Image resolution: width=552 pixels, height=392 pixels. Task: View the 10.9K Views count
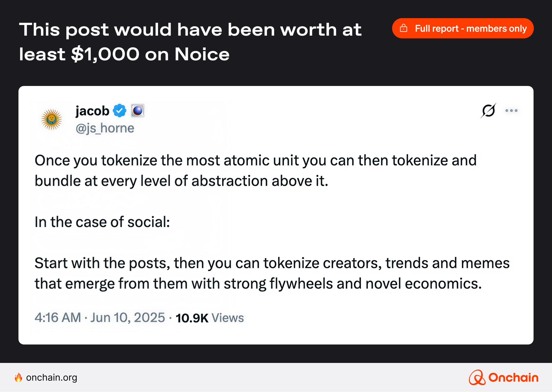pos(210,318)
